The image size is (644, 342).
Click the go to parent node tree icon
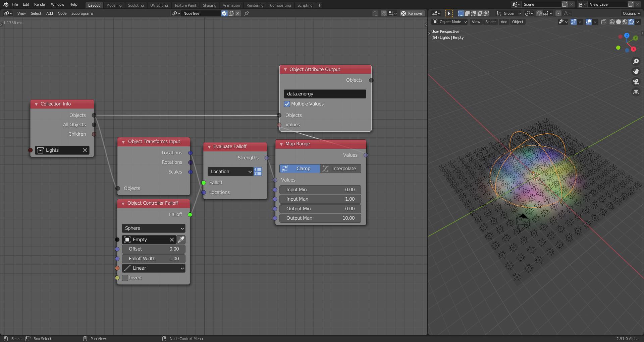[x=375, y=13]
